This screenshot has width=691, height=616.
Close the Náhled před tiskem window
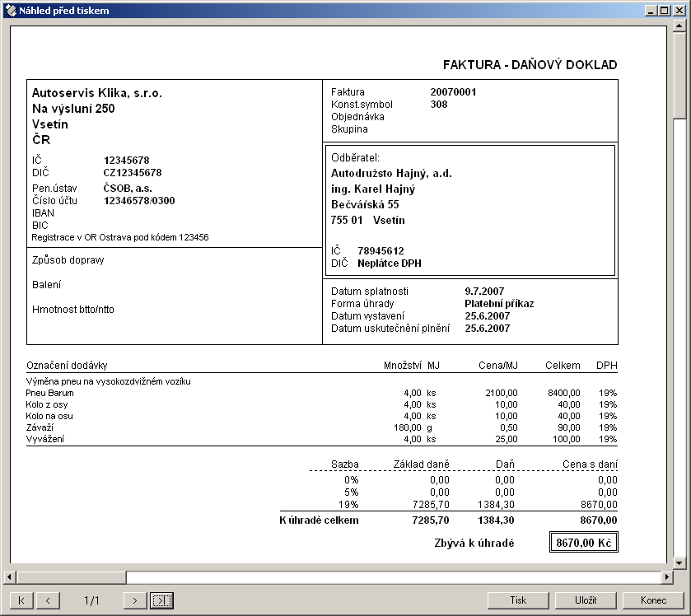(x=679, y=11)
